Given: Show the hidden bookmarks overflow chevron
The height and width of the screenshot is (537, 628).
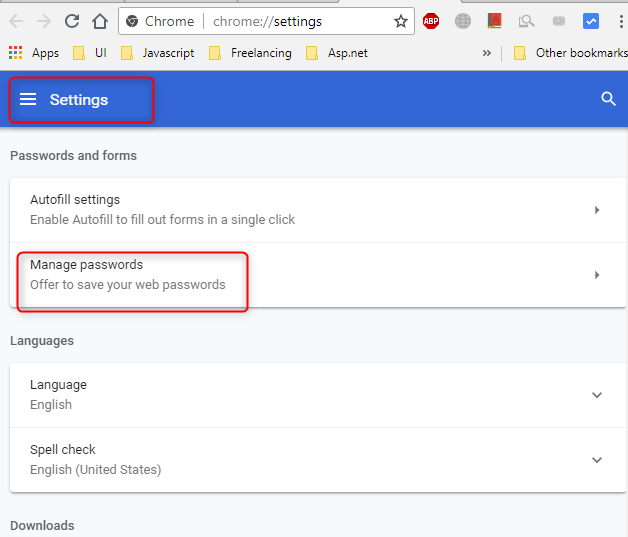Looking at the screenshot, I should 487,53.
